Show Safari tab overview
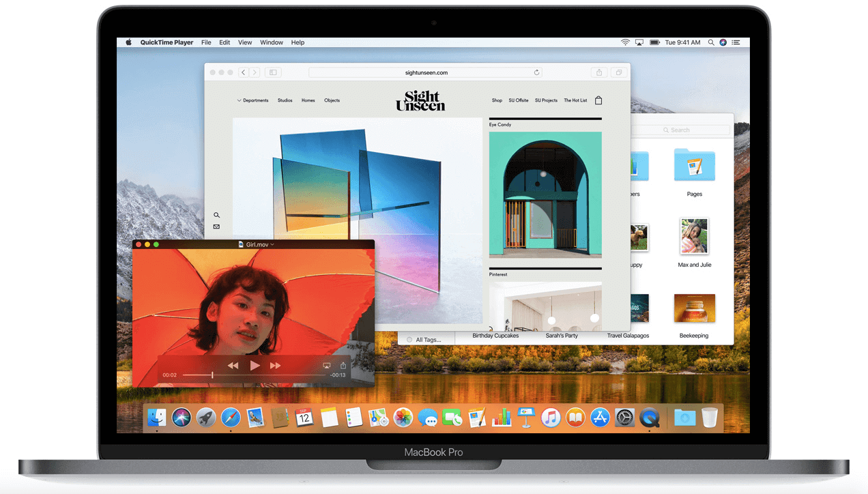Image resolution: width=868 pixels, height=494 pixels. pyautogui.click(x=619, y=72)
